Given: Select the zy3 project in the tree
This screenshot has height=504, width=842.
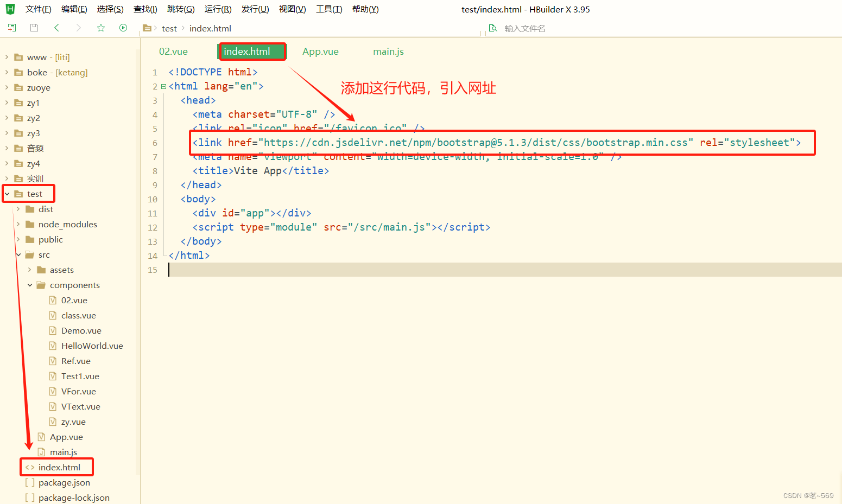Looking at the screenshot, I should tap(34, 133).
